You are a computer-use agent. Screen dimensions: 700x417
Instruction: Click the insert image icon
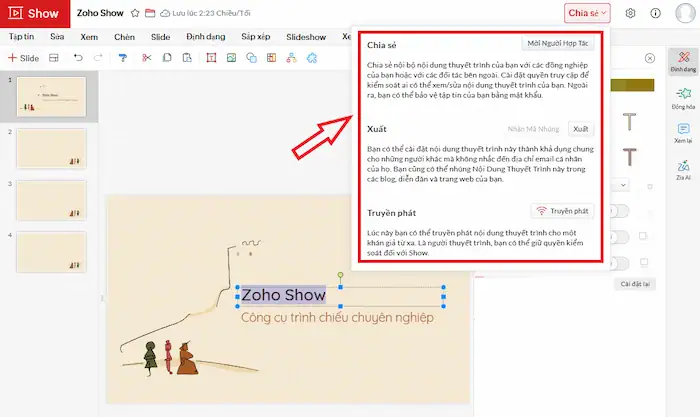232,58
